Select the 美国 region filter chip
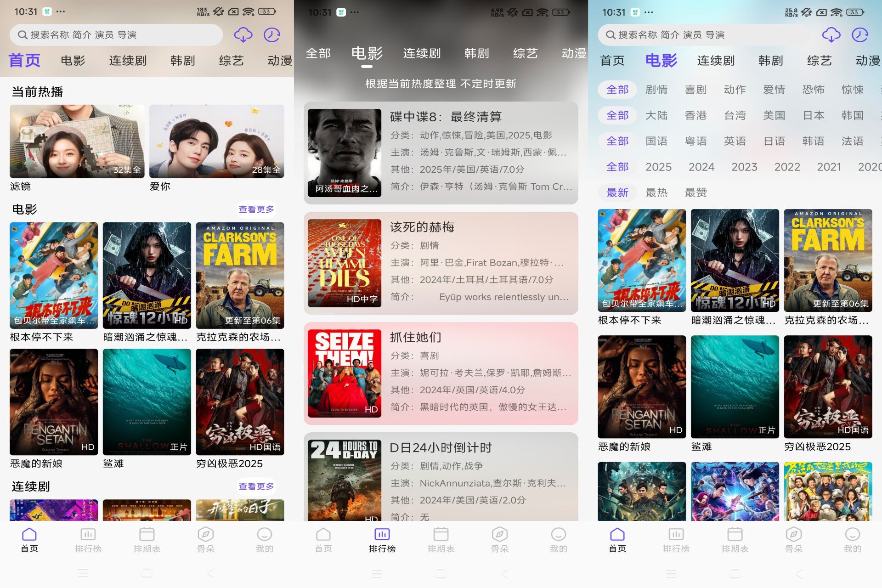This screenshot has width=882, height=588. (x=774, y=115)
